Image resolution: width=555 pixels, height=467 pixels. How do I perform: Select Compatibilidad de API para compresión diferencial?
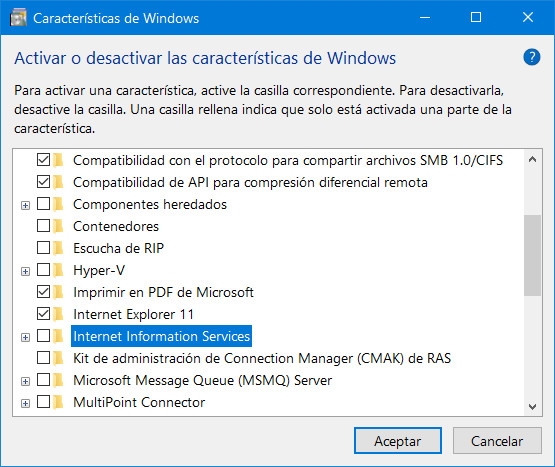250,182
